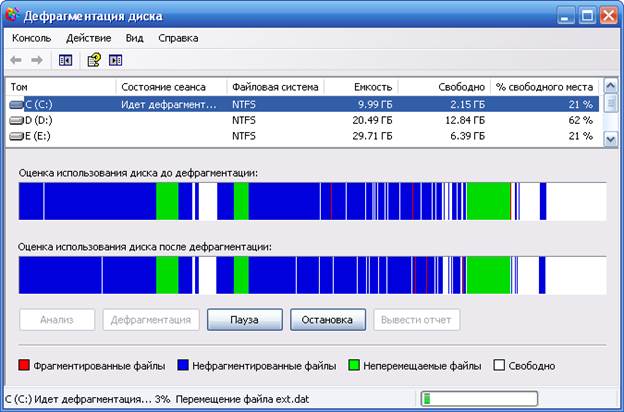Select the E (E:) drive icon
Screen dimensions: 624x412
click(x=16, y=136)
